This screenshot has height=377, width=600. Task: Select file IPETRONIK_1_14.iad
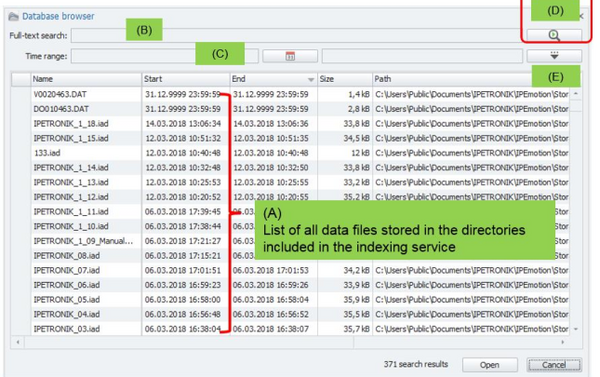point(71,168)
